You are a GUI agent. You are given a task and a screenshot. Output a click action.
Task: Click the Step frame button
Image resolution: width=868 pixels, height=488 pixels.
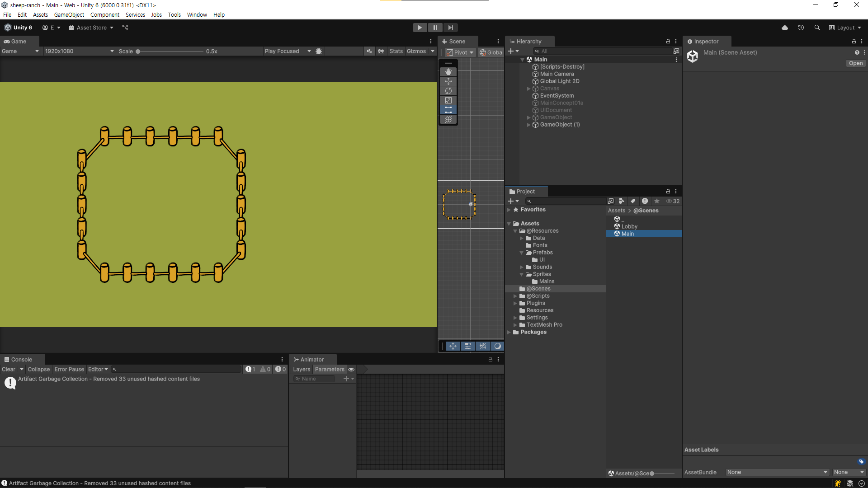pos(450,28)
